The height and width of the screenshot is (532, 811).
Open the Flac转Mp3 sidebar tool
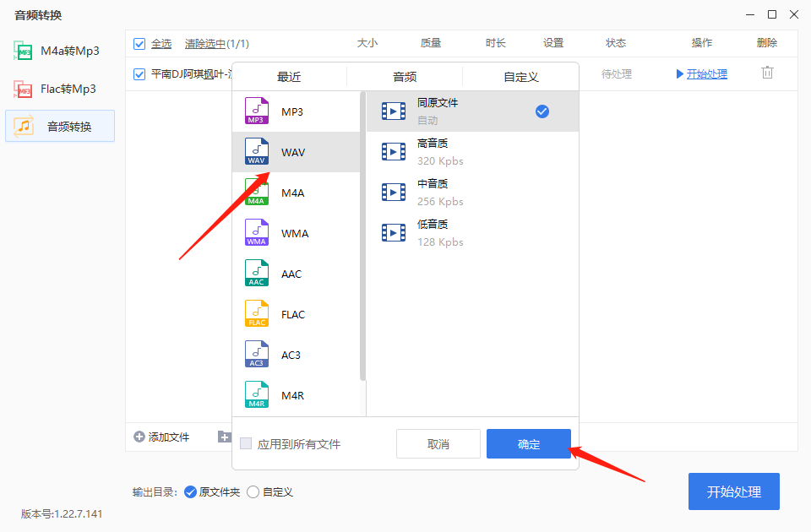pyautogui.click(x=56, y=89)
